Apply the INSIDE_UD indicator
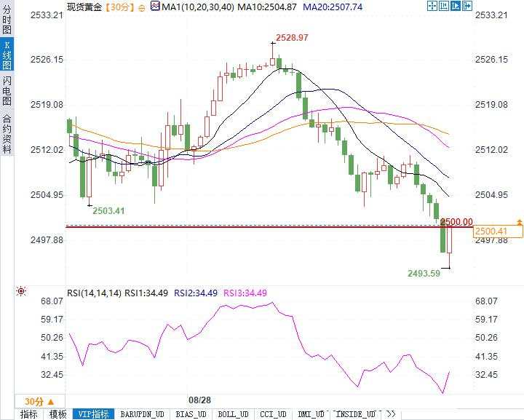524x420 pixels. pyautogui.click(x=355, y=414)
